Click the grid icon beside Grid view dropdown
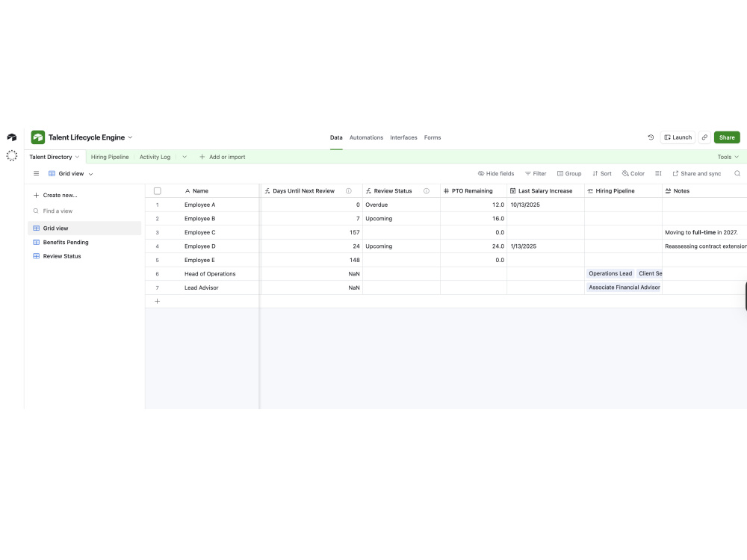The width and height of the screenshot is (747, 560). click(52, 173)
